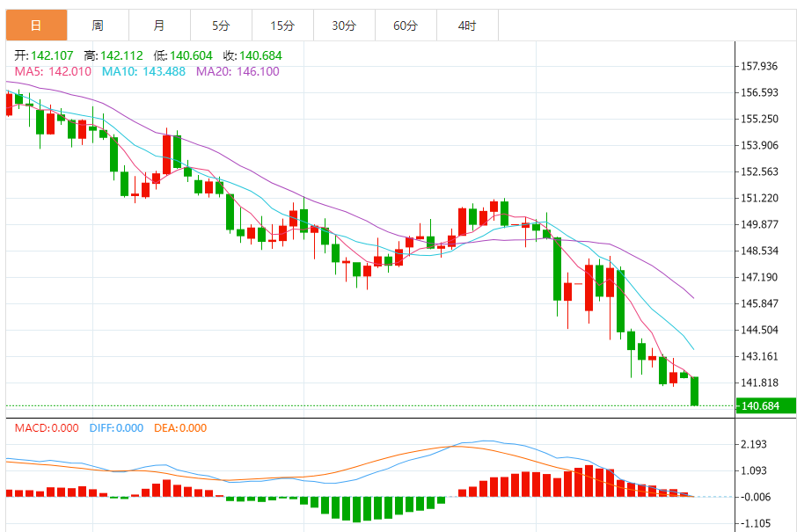Click the 156.593 price axis label
The image size is (797, 532).
[759, 92]
